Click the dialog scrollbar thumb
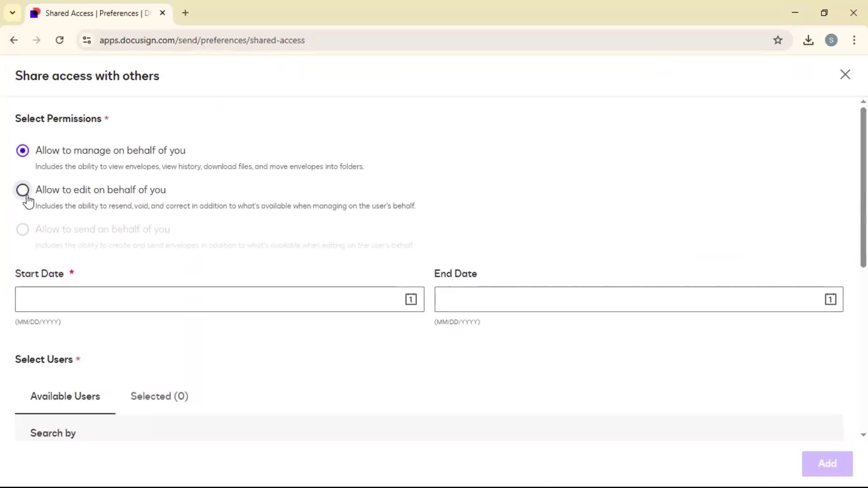The height and width of the screenshot is (488, 868). pyautogui.click(x=863, y=188)
